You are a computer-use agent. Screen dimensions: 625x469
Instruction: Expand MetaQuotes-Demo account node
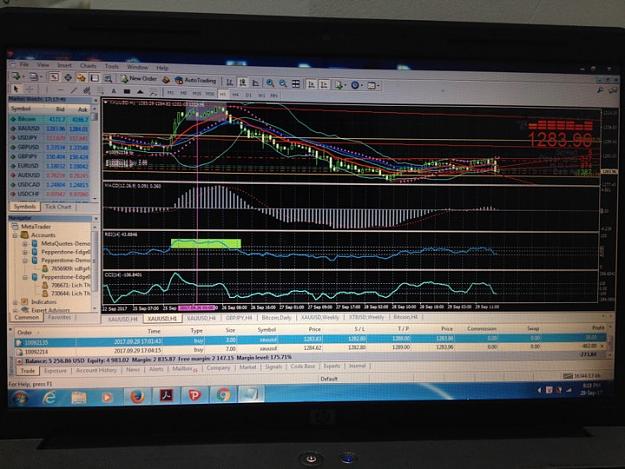pos(25,243)
